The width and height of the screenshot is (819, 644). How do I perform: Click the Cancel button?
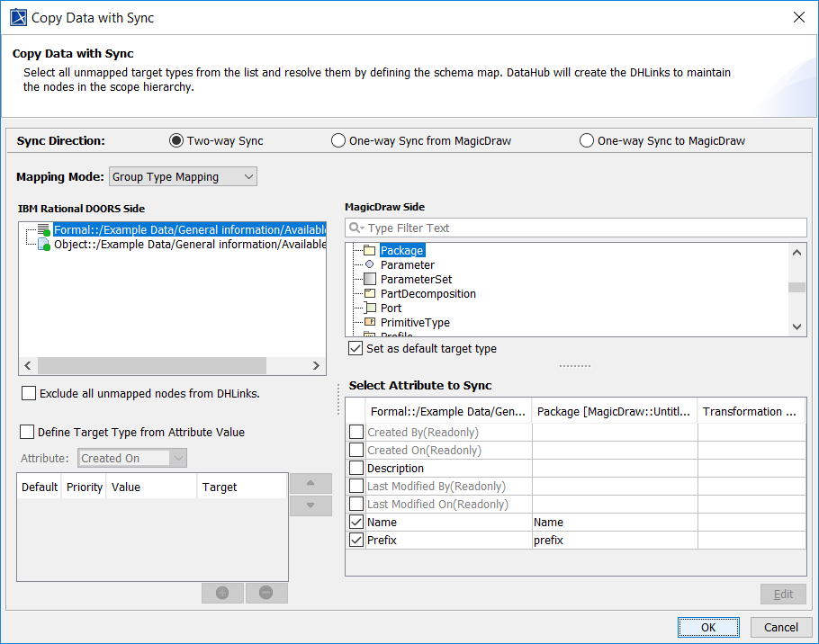tap(780, 627)
